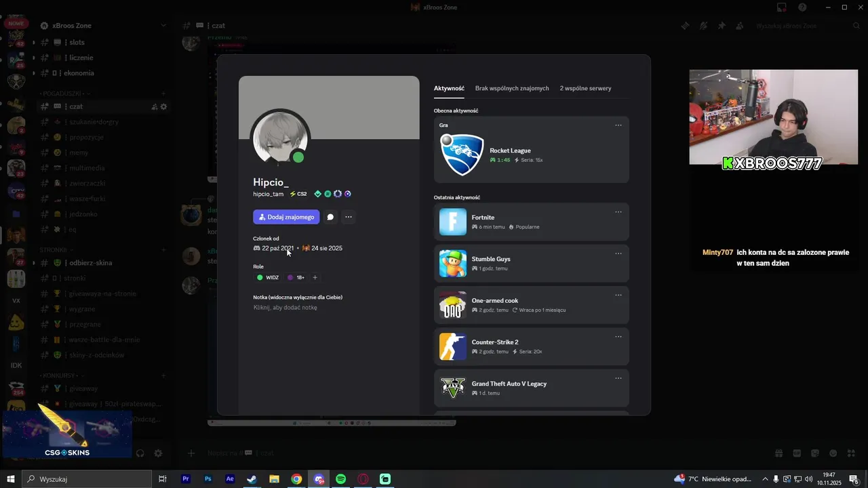Click the Counter-Strike 2 activity icon
The image size is (868, 488).
453,346
